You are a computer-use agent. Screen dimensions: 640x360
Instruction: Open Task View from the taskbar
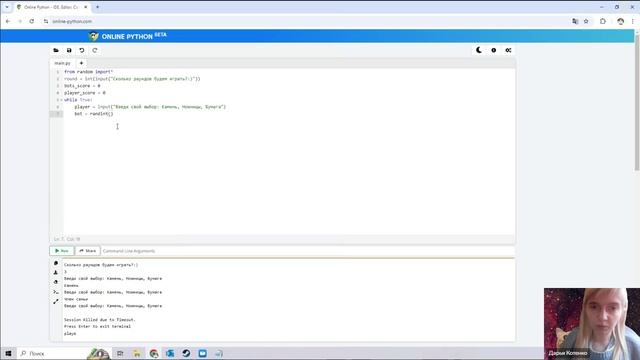[x=120, y=353]
